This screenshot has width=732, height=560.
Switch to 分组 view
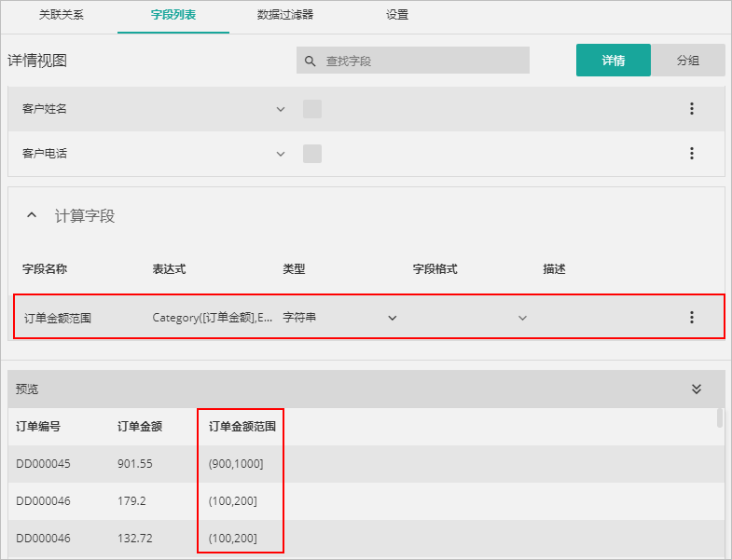[x=687, y=61]
